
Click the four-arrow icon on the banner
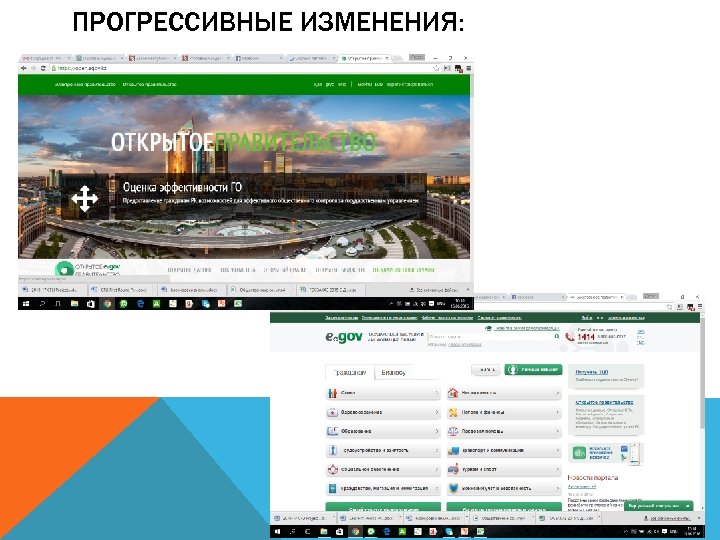84,199
